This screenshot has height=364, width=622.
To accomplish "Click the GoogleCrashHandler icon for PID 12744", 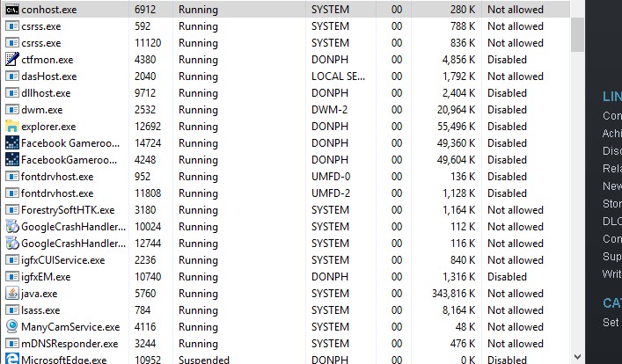I will pos(12,243).
